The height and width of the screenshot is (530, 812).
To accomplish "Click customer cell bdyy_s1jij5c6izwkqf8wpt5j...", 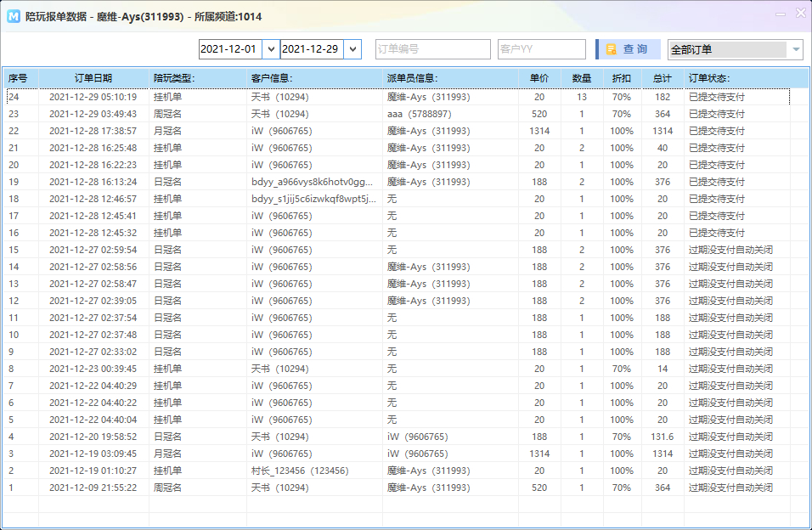I will [313, 199].
